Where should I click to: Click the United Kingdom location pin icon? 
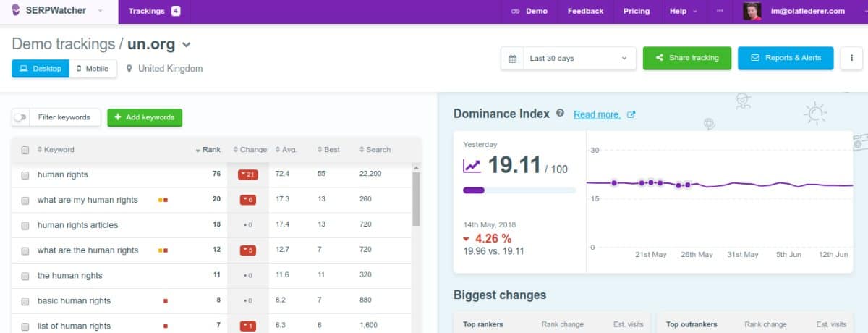point(129,69)
